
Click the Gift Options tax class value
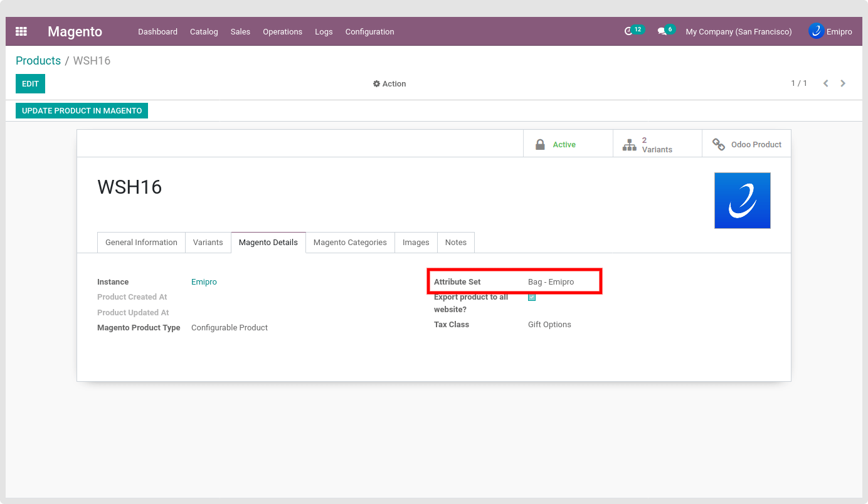point(549,325)
